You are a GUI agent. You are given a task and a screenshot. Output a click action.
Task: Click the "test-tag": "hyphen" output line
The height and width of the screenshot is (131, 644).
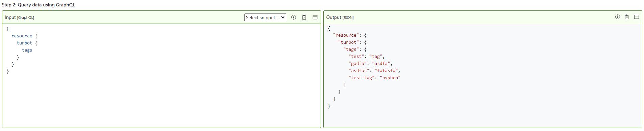pyautogui.click(x=374, y=78)
